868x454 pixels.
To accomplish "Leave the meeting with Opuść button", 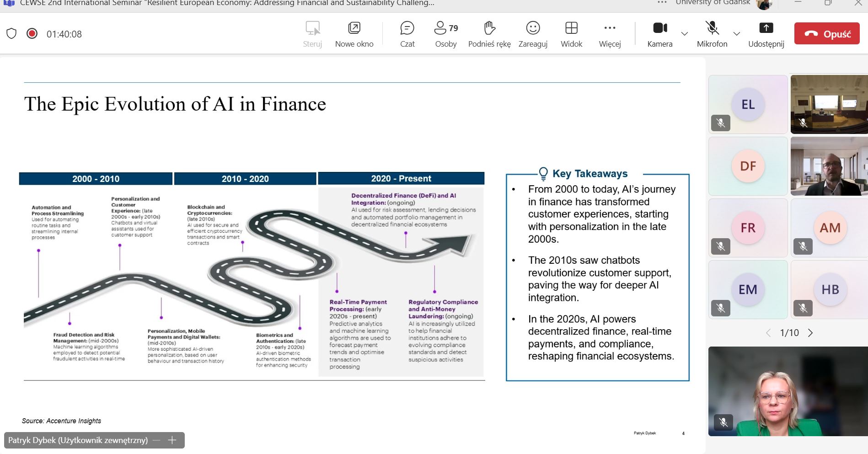I will point(827,33).
